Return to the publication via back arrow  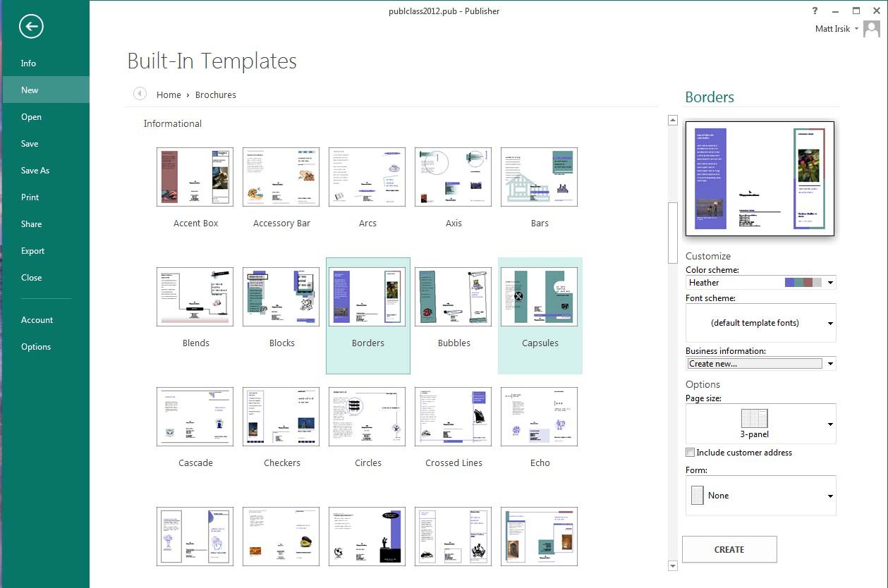(x=30, y=26)
